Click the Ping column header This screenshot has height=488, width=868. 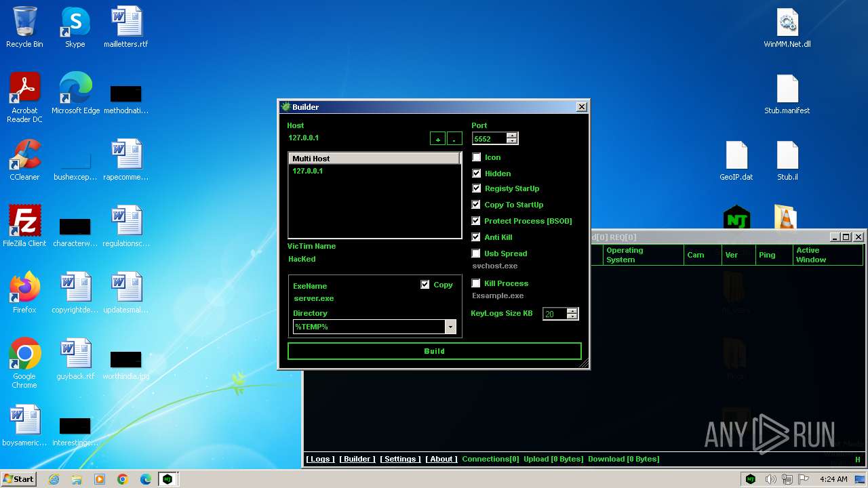tap(775, 255)
